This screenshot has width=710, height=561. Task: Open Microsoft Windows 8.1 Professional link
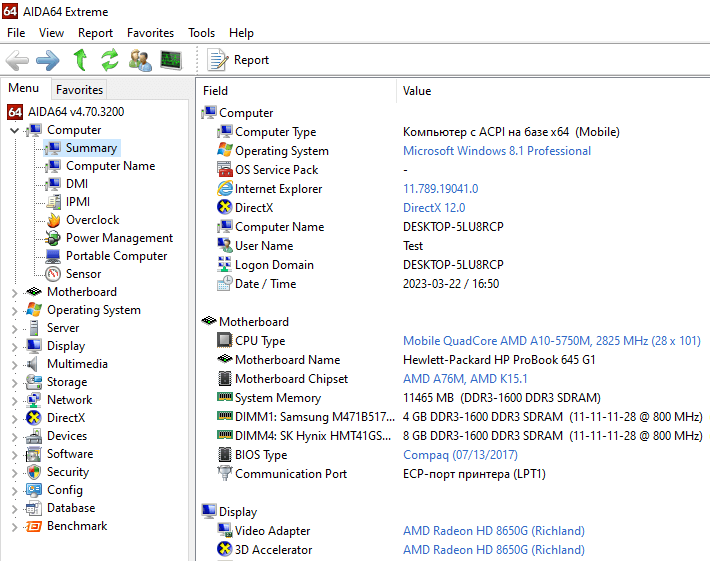[x=497, y=151]
